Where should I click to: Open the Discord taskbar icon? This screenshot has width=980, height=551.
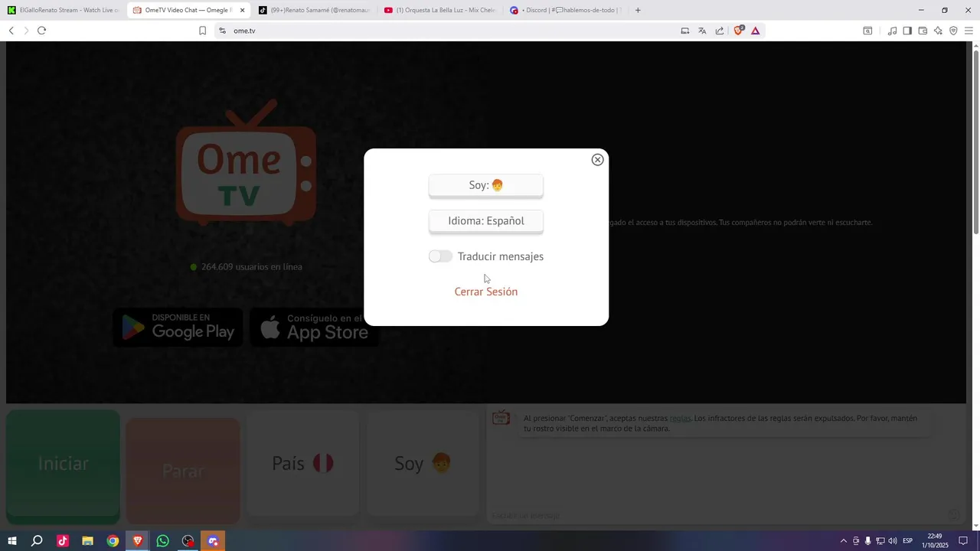213,541
